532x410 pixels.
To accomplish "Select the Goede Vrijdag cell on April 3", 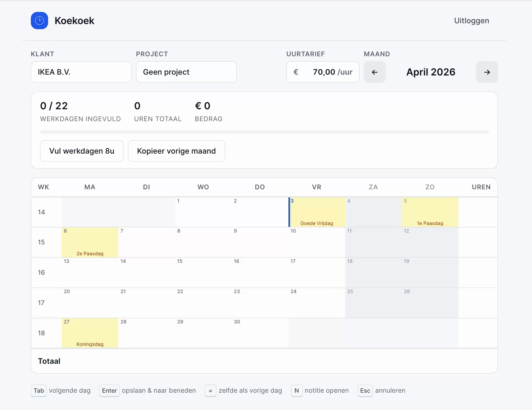I will (317, 212).
